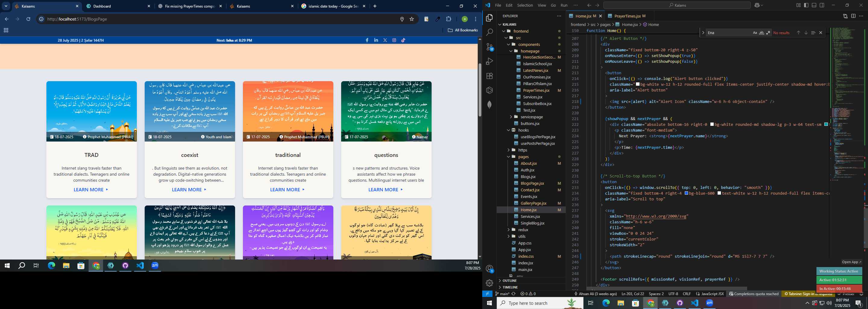
Task: Open the Search view in VS Code activity bar
Action: [489, 32]
